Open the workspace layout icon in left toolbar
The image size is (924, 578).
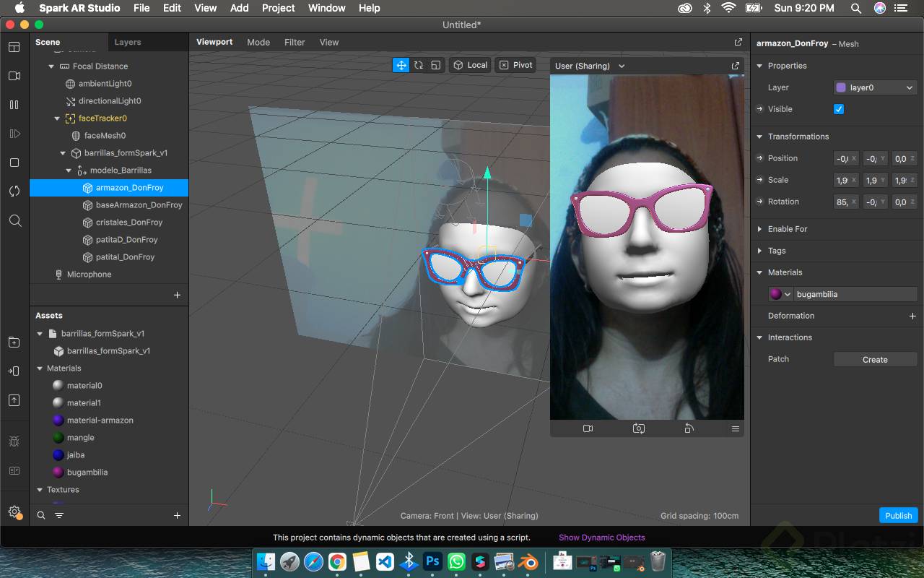[x=14, y=47]
